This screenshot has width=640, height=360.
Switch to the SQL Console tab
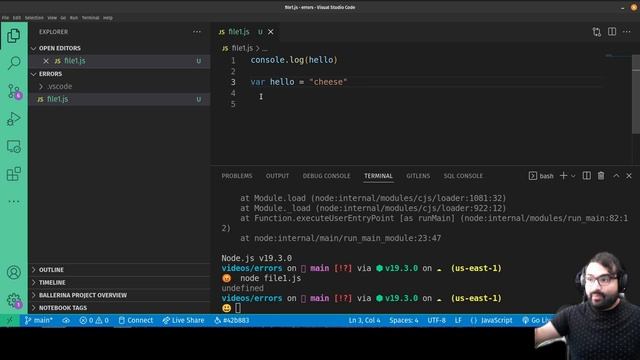(463, 176)
